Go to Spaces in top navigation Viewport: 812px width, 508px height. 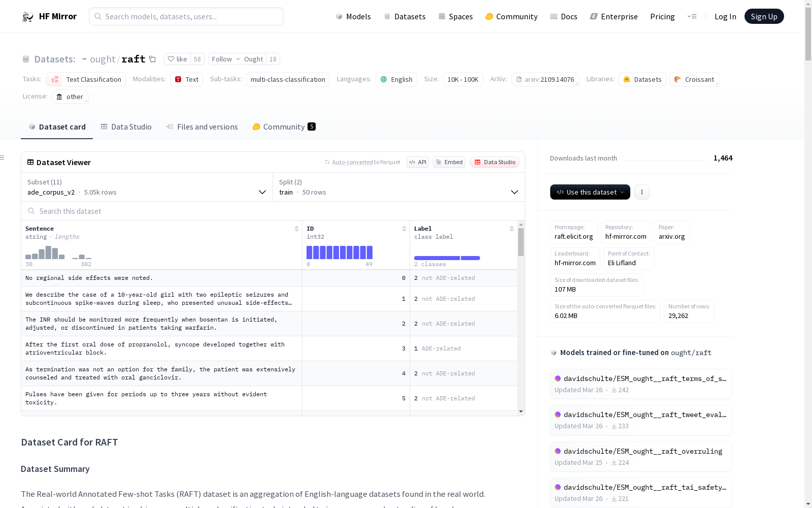(x=456, y=16)
